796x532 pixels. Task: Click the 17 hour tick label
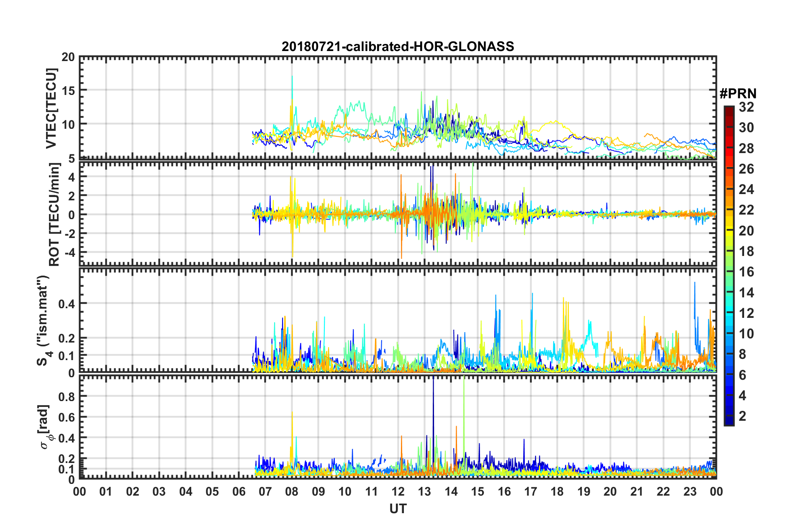[x=531, y=491]
